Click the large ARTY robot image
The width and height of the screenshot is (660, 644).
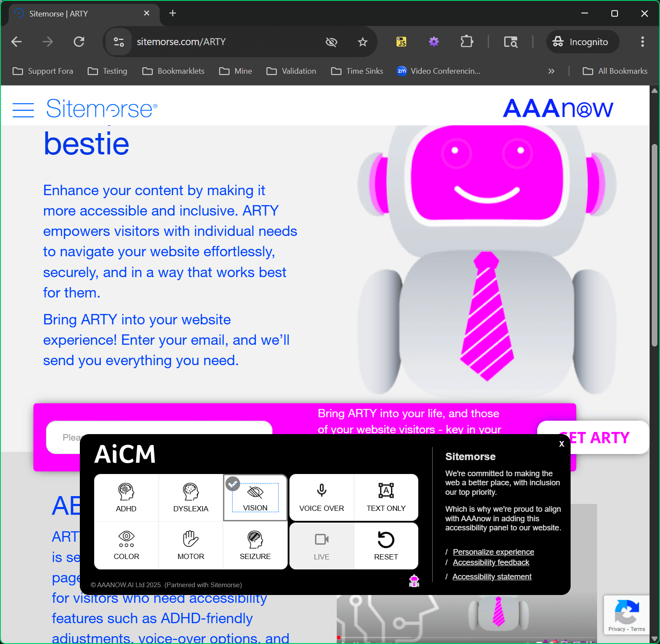pyautogui.click(x=487, y=260)
